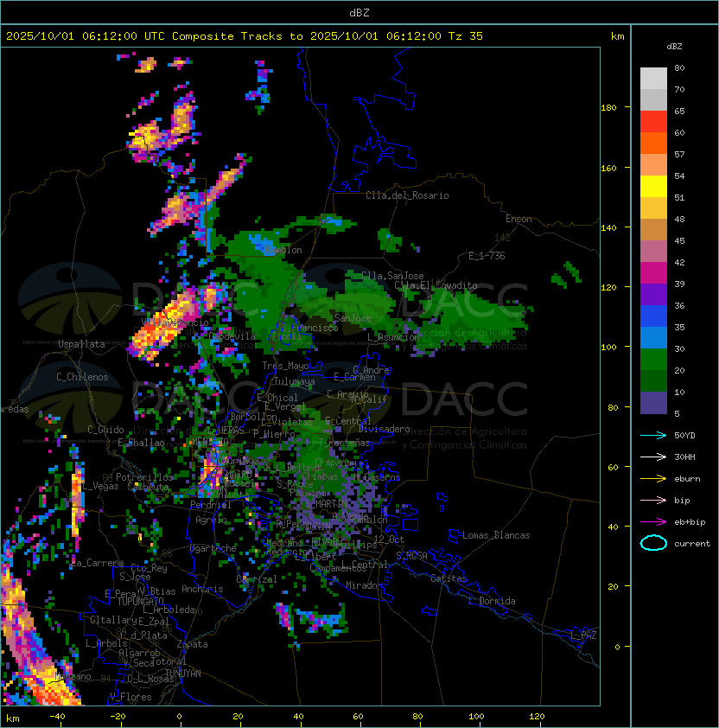
Task: Click the white 30HM arrow in legend
Action: point(653,457)
